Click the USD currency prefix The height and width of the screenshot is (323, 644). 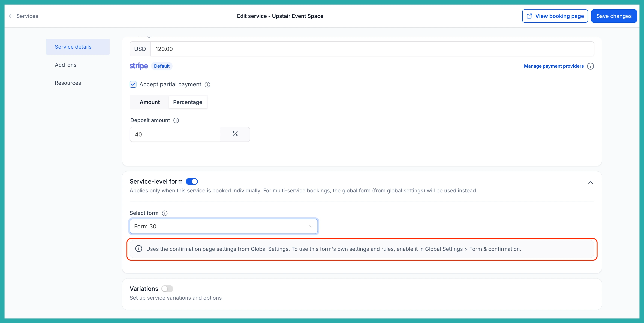tap(140, 49)
